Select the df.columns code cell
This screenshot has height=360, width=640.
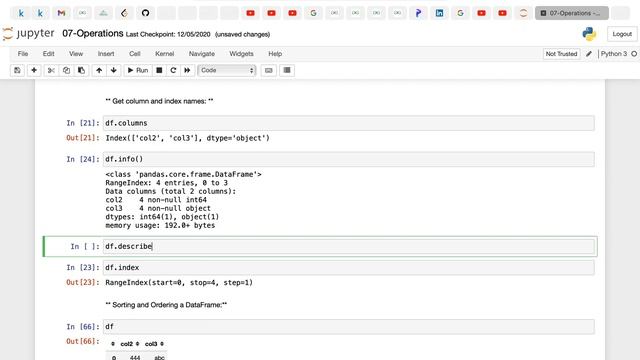pos(349,123)
